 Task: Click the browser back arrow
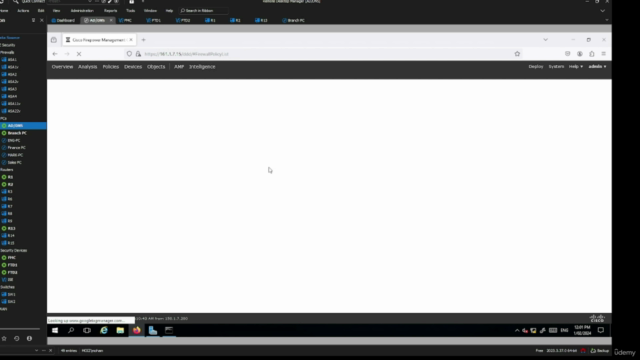pyautogui.click(x=55, y=54)
